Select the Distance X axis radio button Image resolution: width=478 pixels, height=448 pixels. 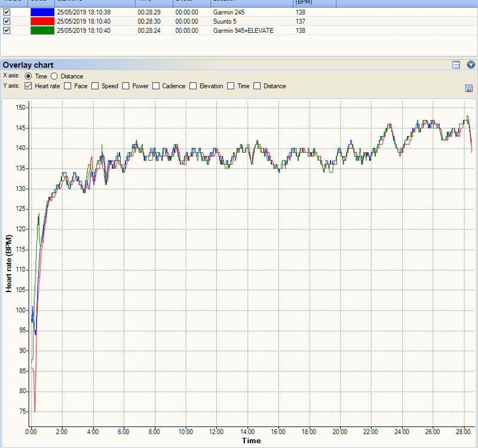coord(54,76)
